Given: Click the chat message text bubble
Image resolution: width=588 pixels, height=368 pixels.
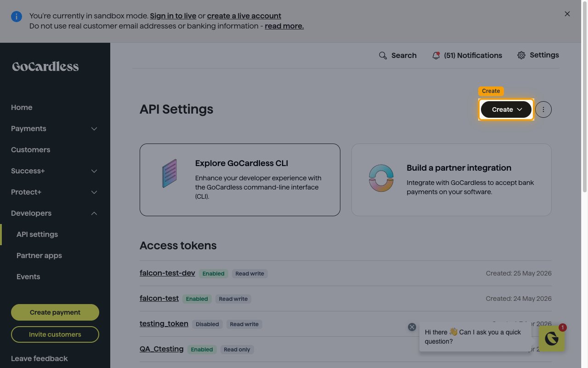Looking at the screenshot, I should click(x=475, y=337).
